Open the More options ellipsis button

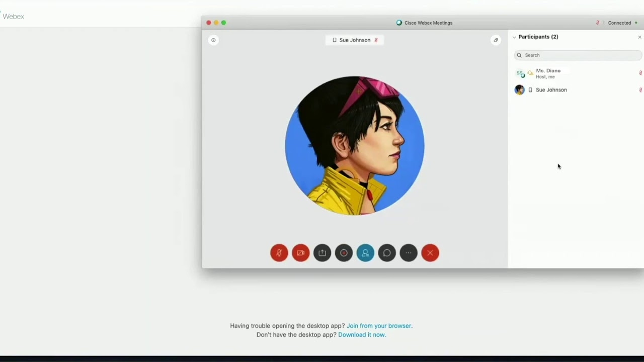click(409, 253)
